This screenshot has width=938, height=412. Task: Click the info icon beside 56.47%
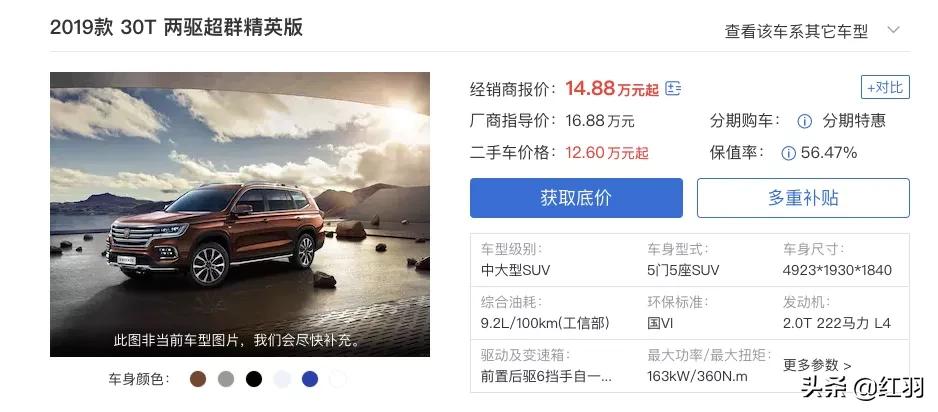coord(788,154)
